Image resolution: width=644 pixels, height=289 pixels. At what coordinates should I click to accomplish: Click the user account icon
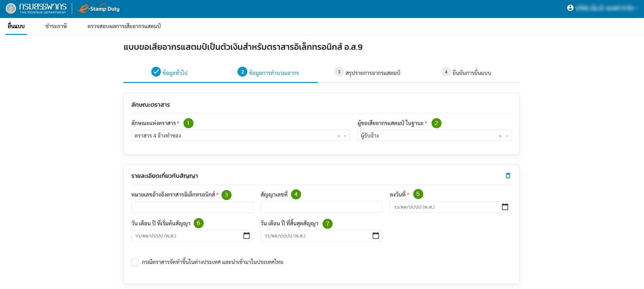[x=570, y=8]
